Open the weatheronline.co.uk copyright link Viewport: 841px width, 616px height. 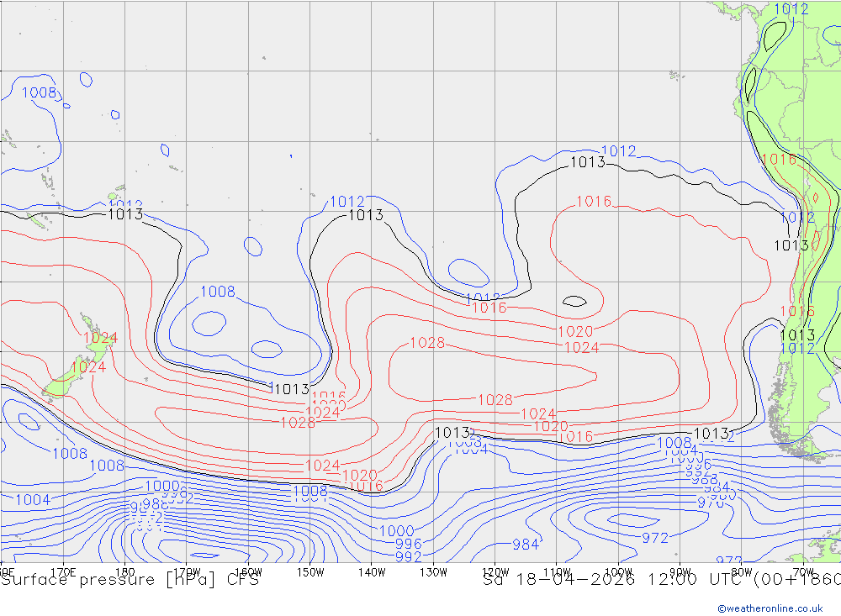[x=770, y=608]
